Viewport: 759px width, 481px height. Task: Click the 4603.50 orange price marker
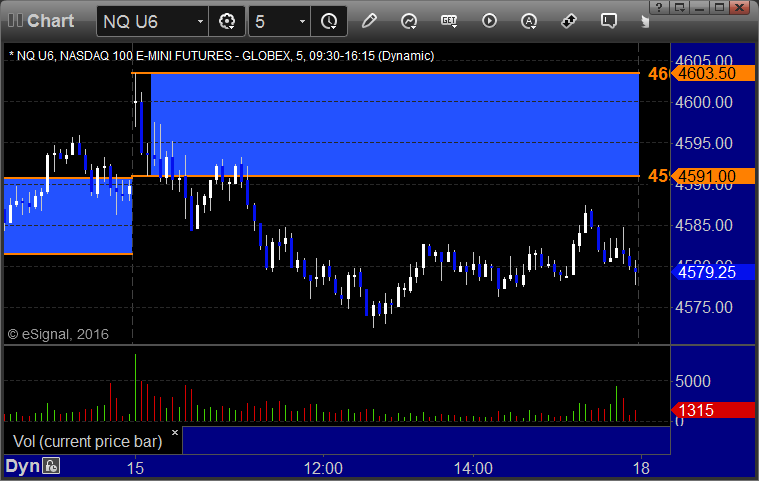click(713, 74)
